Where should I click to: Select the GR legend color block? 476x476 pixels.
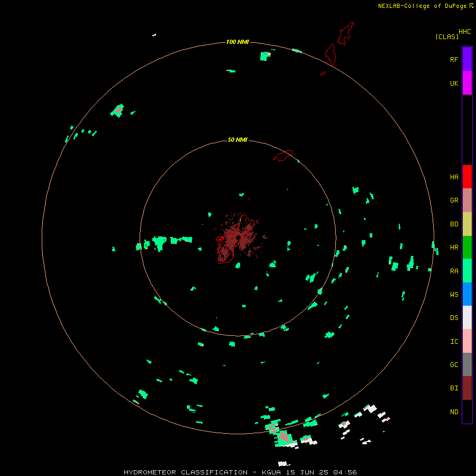(x=467, y=200)
